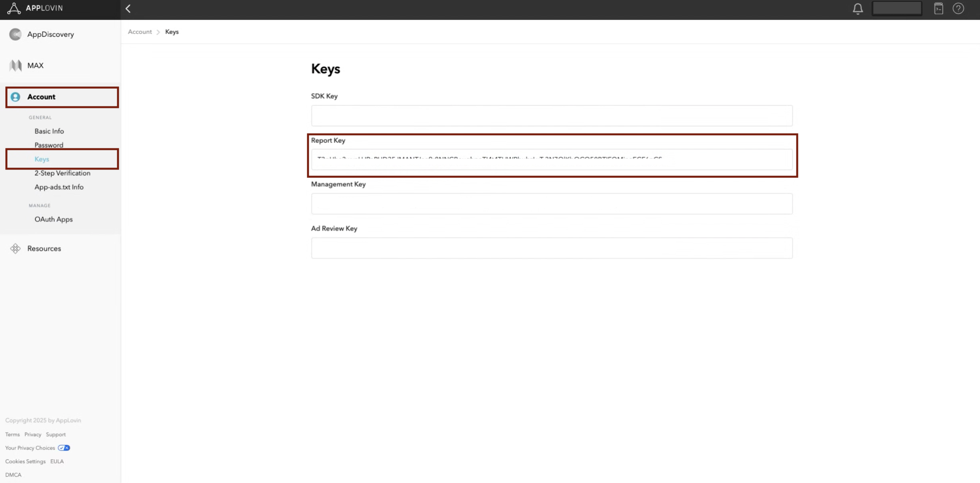The image size is (980, 483).
Task: Go to Password settings page
Action: coord(49,145)
